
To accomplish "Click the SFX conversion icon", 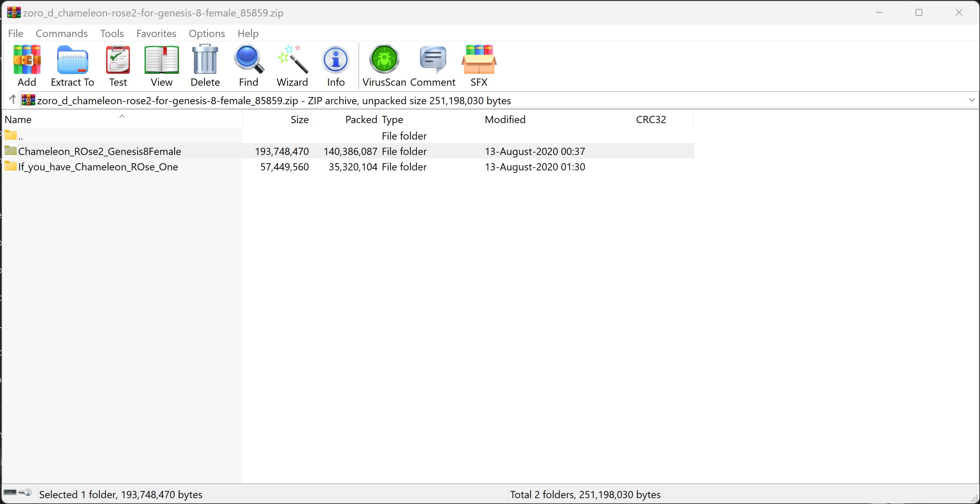I will coord(479,65).
